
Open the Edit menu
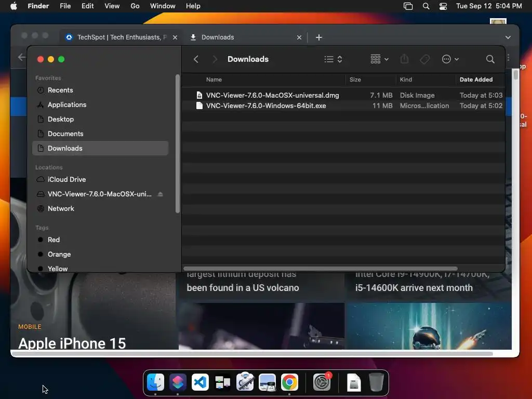87,6
